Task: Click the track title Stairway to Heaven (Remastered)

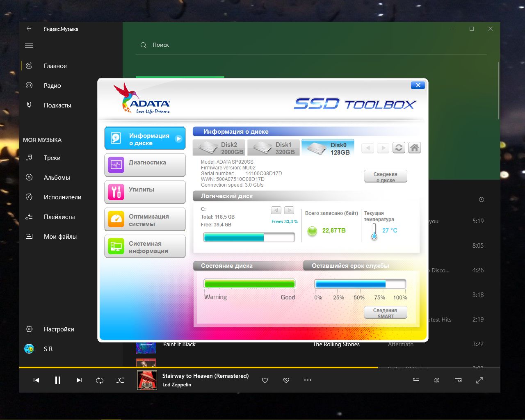Action: pos(205,376)
